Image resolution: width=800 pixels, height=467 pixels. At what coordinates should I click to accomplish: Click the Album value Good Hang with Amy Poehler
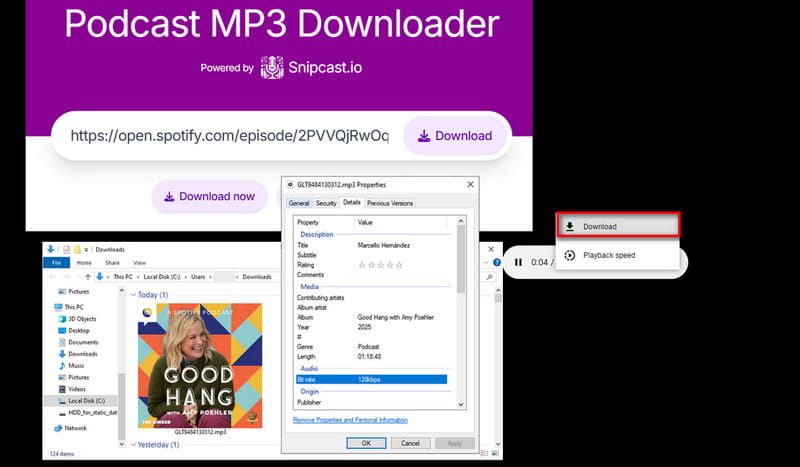point(396,317)
